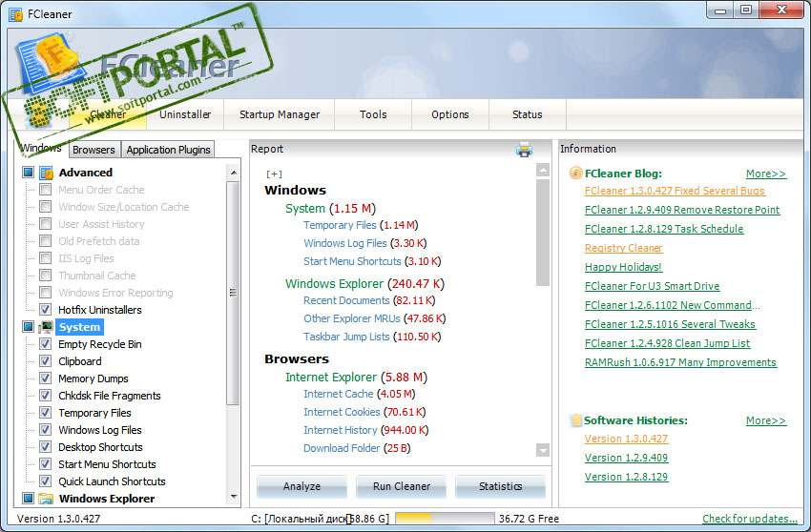
Task: Click the Run Cleaner button
Action: click(x=402, y=486)
